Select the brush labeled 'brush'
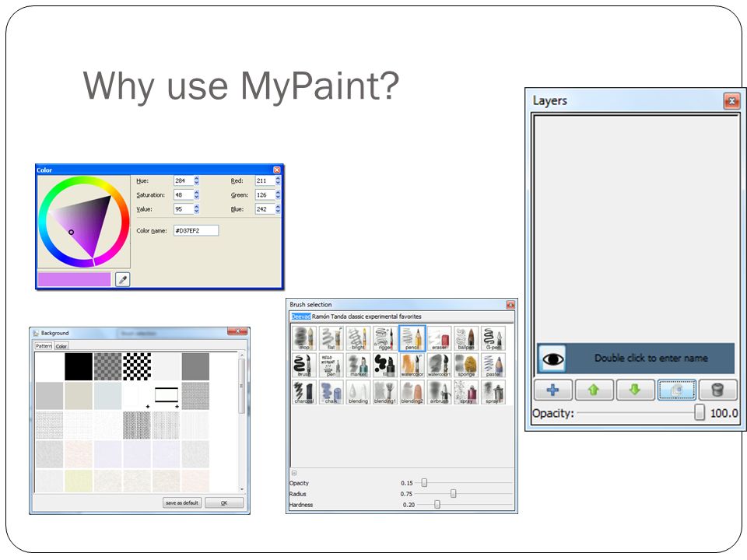 [x=304, y=366]
